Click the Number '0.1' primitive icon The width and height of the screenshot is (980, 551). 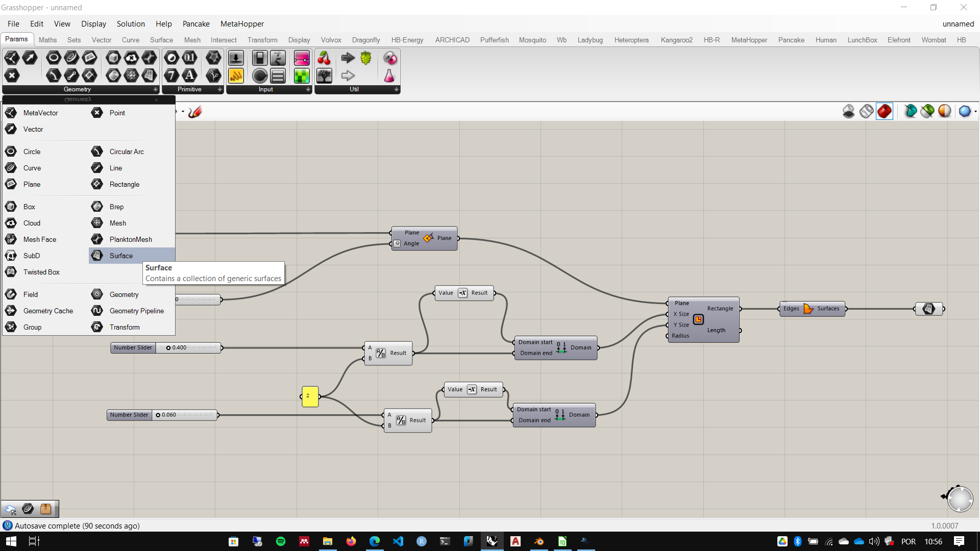click(190, 58)
